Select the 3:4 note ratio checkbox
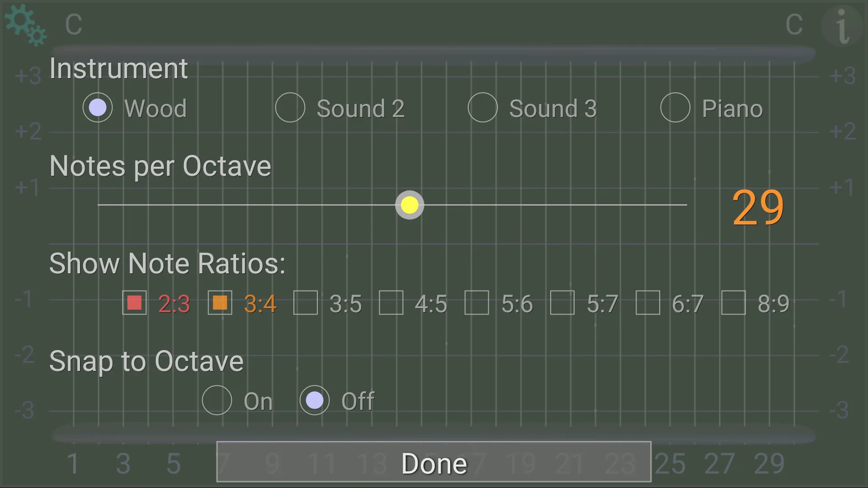 (220, 303)
